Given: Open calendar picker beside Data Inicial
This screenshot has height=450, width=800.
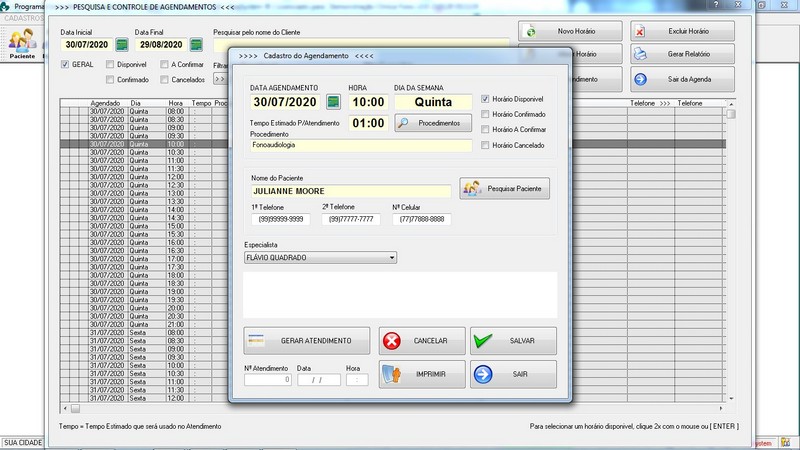Looking at the screenshot, I should (122, 45).
